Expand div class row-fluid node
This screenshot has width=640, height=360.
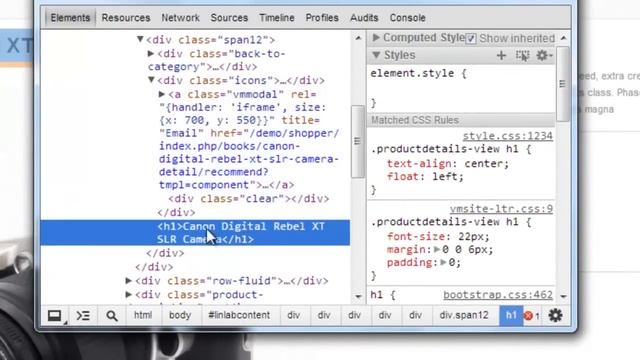(129, 280)
